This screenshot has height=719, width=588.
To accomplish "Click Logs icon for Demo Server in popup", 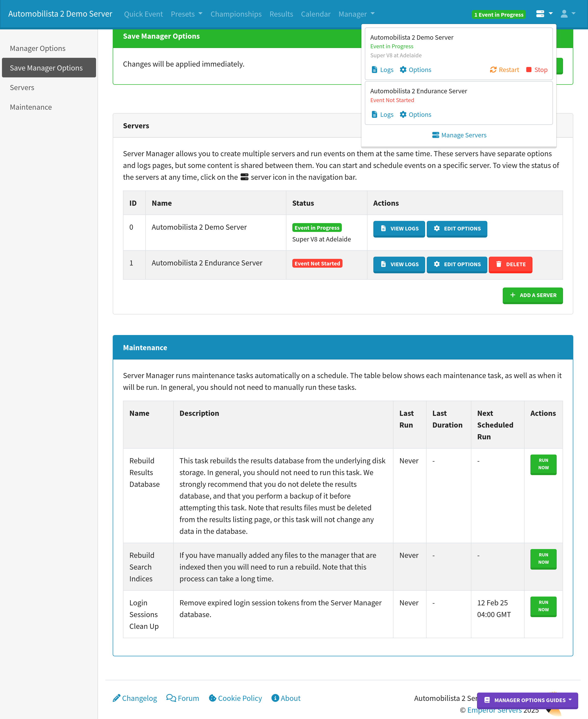I will (374, 70).
